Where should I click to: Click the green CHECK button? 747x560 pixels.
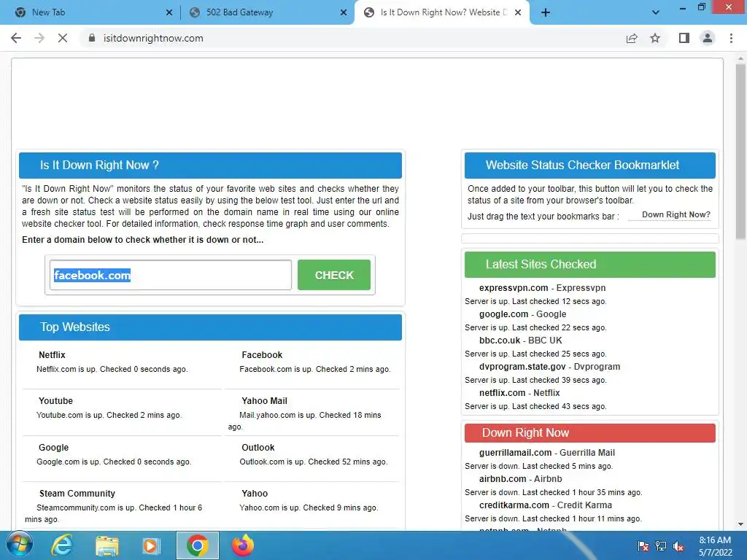pos(334,275)
